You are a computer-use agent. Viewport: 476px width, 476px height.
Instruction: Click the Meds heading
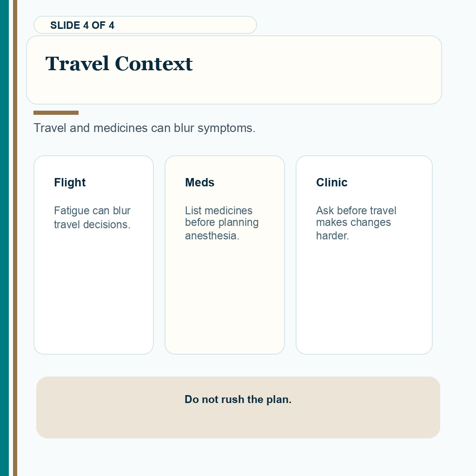click(200, 182)
